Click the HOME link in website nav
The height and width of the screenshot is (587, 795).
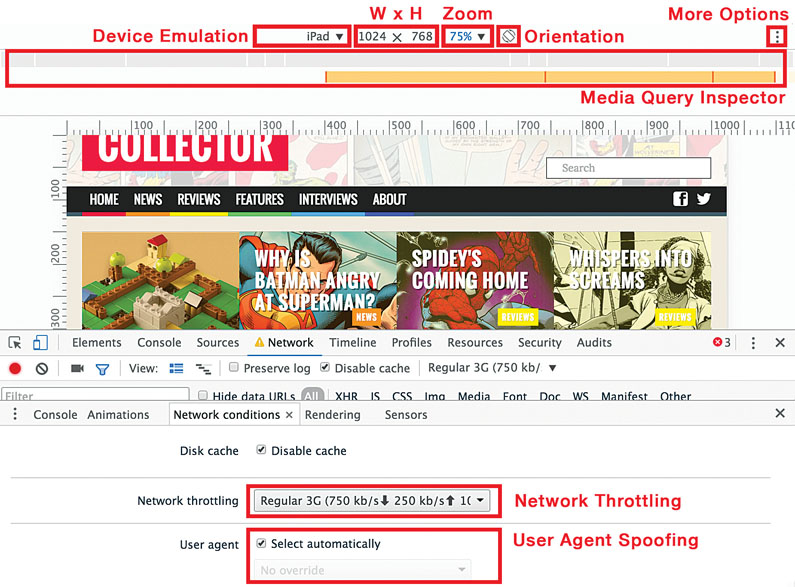tap(104, 199)
